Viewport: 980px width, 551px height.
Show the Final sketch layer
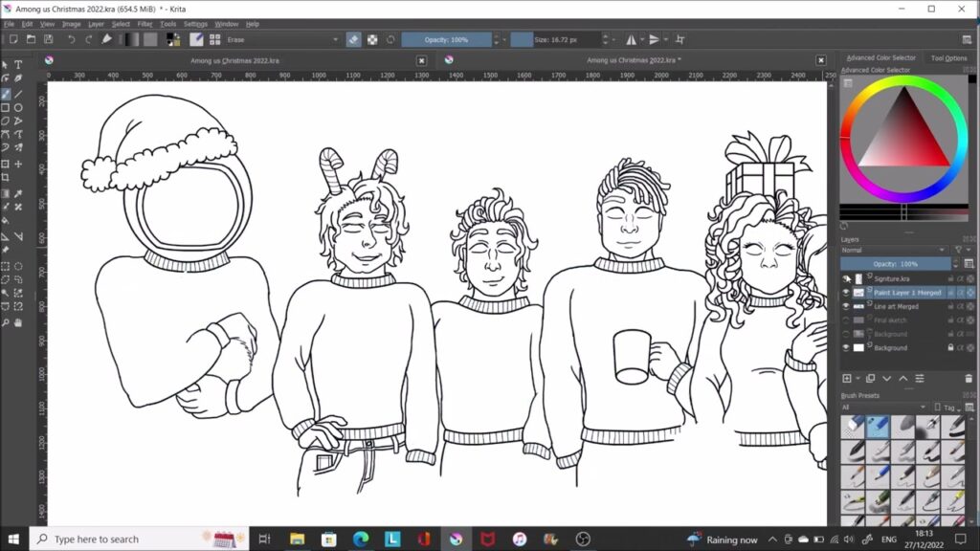point(846,320)
